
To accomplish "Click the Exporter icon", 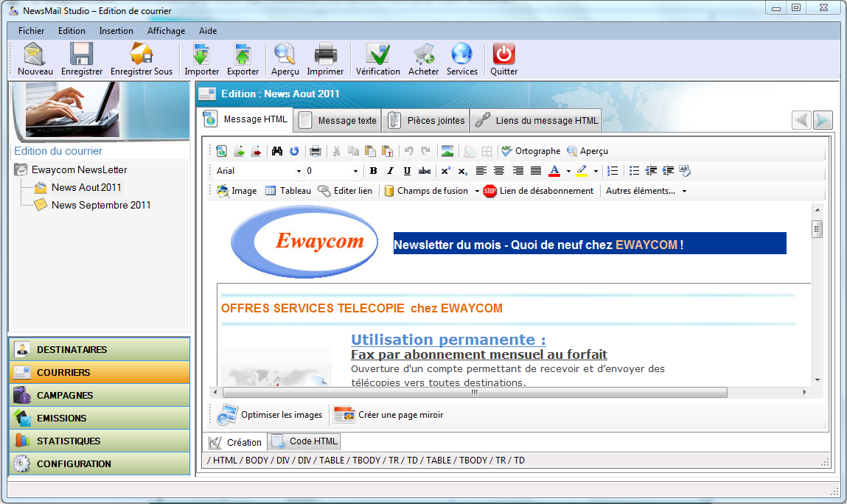I will pos(243,56).
